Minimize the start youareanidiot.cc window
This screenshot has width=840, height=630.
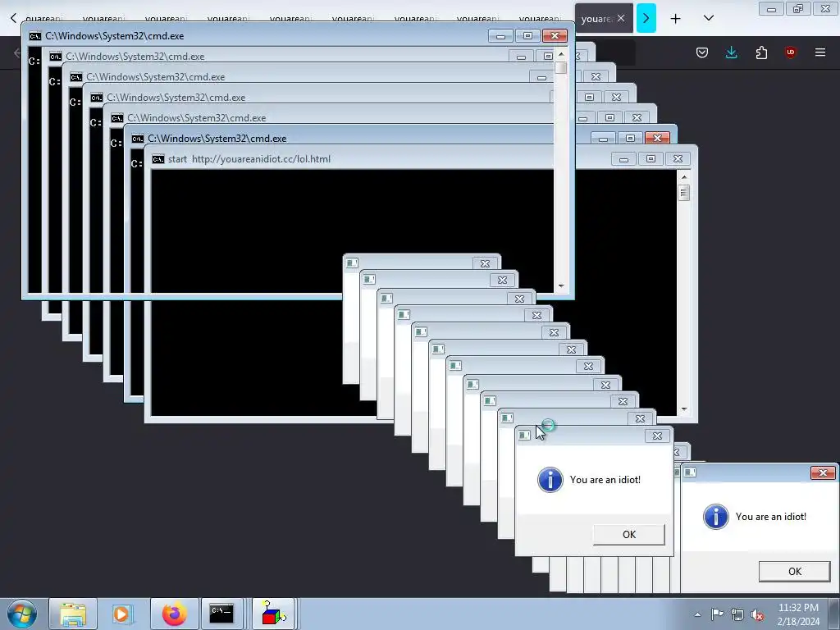click(623, 159)
